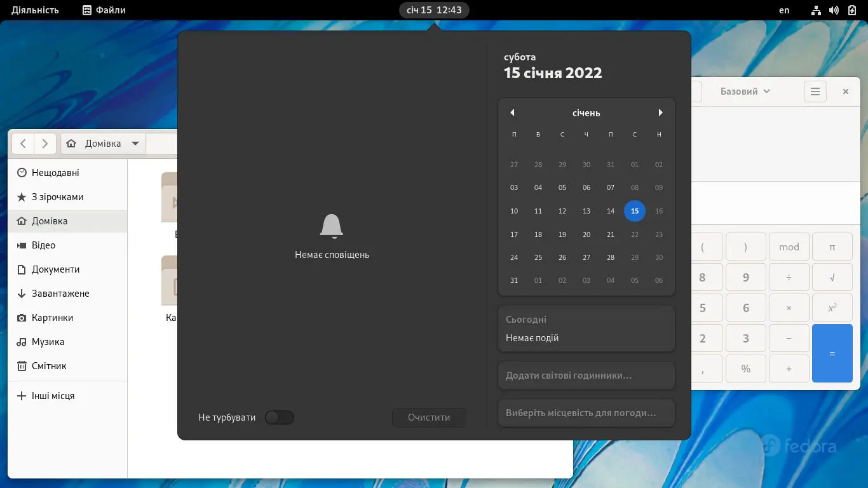This screenshot has width=868, height=488.
Task: Open the Файли app menu
Action: point(104,10)
